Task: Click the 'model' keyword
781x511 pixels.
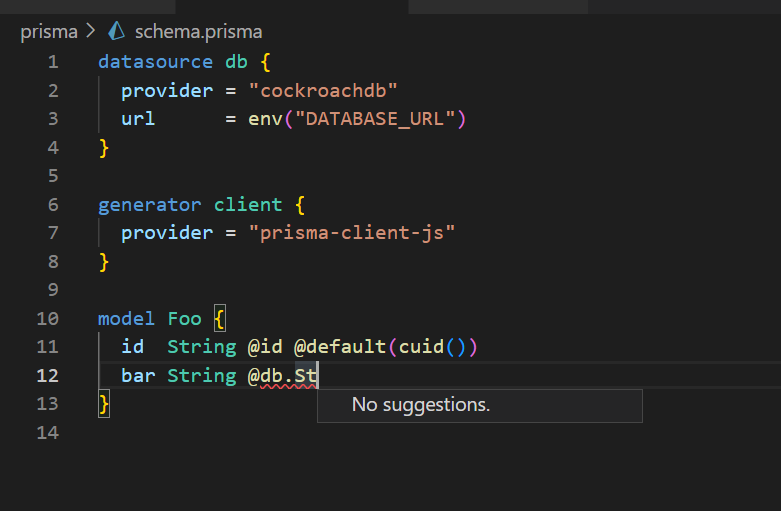Action: 127,319
